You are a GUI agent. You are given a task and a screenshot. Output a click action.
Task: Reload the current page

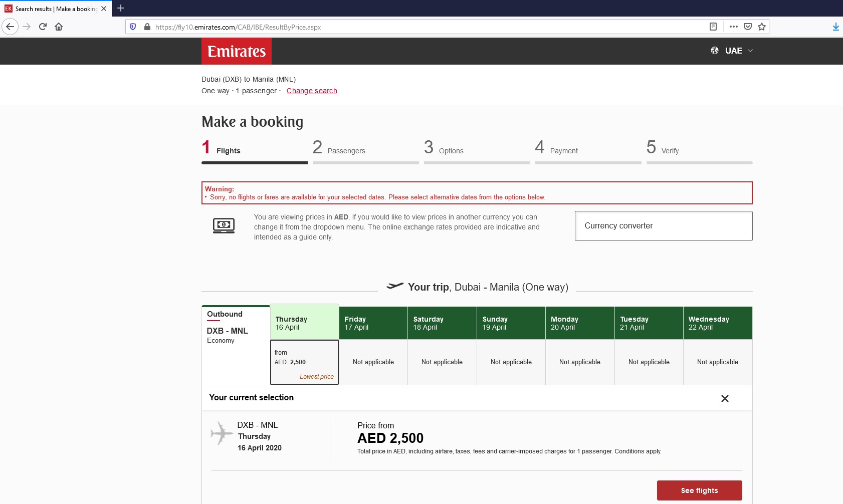click(x=43, y=27)
